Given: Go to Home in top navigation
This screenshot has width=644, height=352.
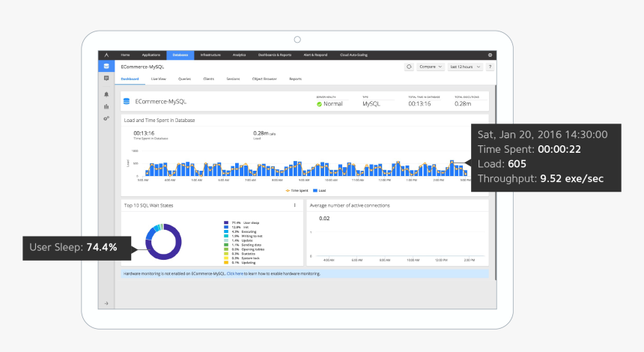Looking at the screenshot, I should click(x=125, y=55).
